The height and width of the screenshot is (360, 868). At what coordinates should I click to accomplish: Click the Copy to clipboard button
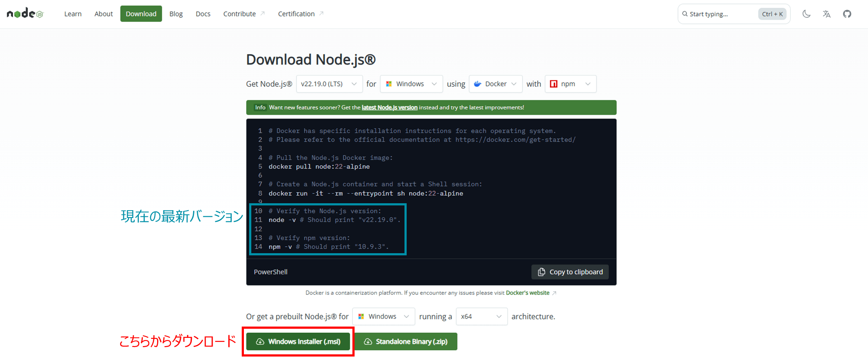click(x=570, y=272)
